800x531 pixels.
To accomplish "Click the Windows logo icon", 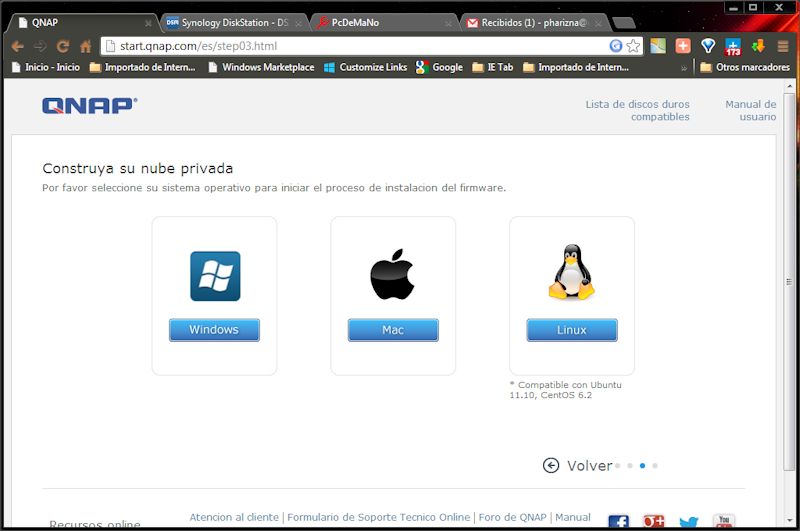I will [215, 276].
